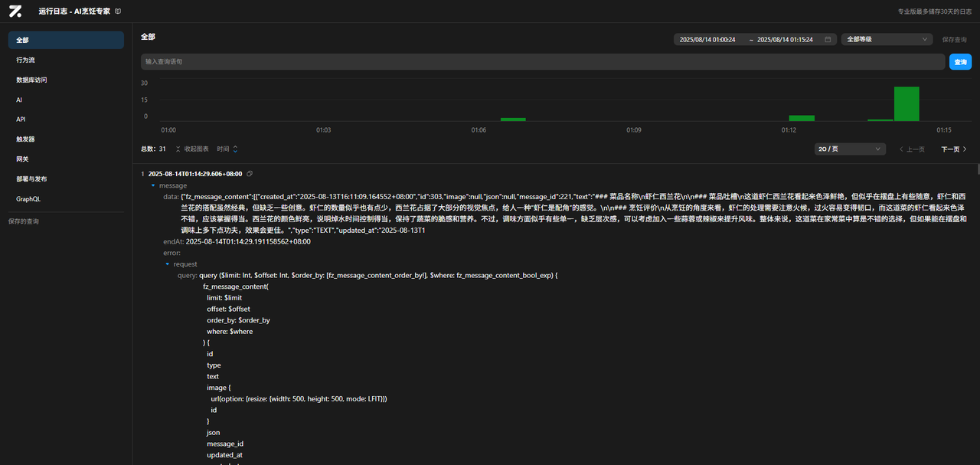This screenshot has height=465, width=980.
Task: Click the small green bar after 01:06
Action: pos(513,120)
